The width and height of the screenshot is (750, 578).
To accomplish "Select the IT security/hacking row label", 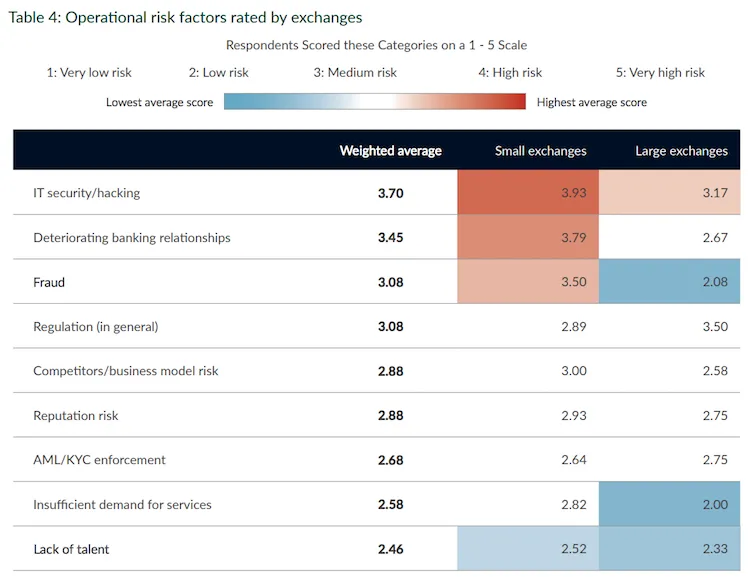I will (x=87, y=193).
